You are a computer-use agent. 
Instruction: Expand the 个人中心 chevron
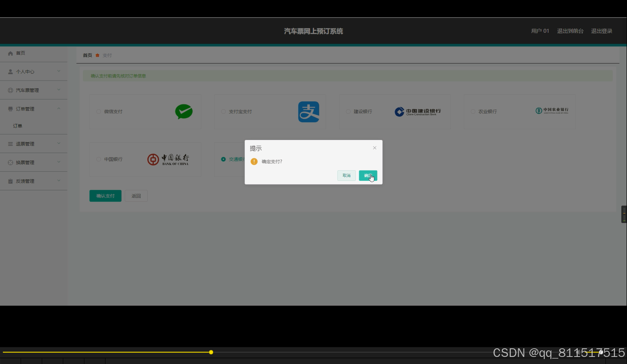pos(59,71)
